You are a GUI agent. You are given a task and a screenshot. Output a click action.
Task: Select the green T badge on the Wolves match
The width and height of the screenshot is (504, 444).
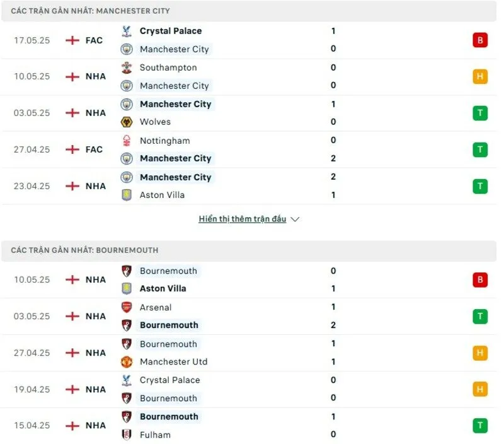pos(480,113)
